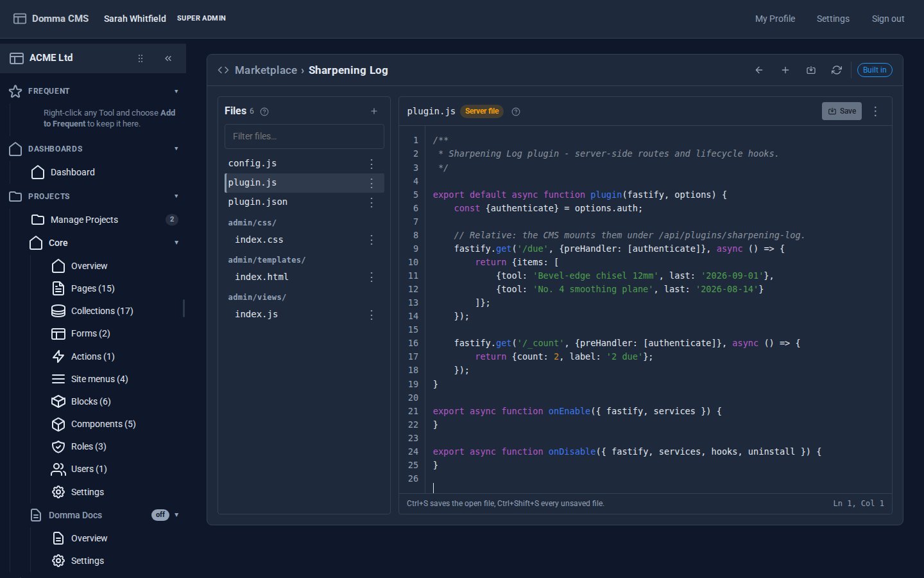Open the config.js file options menu
The height and width of the screenshot is (578, 924).
tap(372, 164)
